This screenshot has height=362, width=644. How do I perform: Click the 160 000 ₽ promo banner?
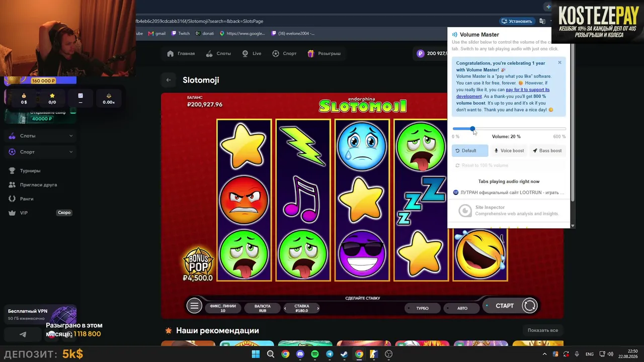click(x=40, y=80)
